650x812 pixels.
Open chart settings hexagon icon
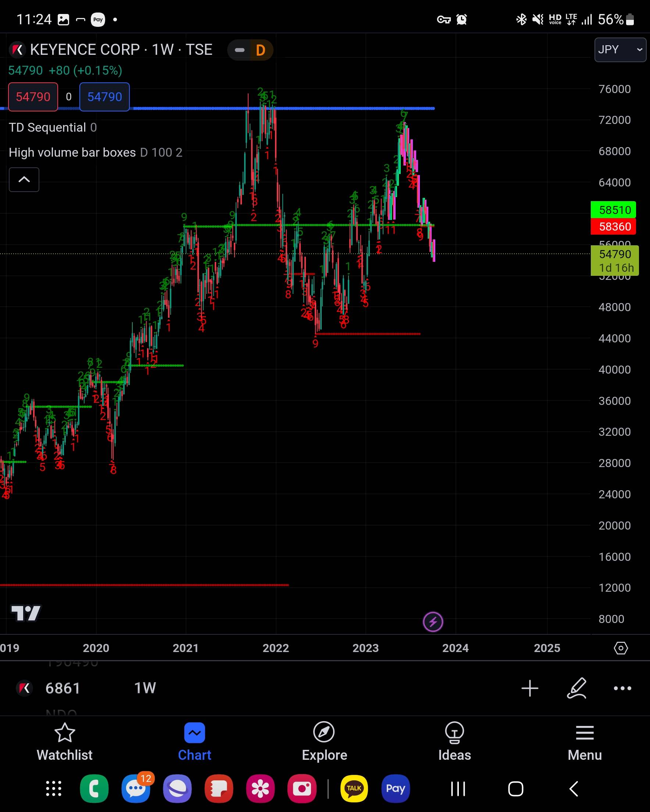coord(620,648)
